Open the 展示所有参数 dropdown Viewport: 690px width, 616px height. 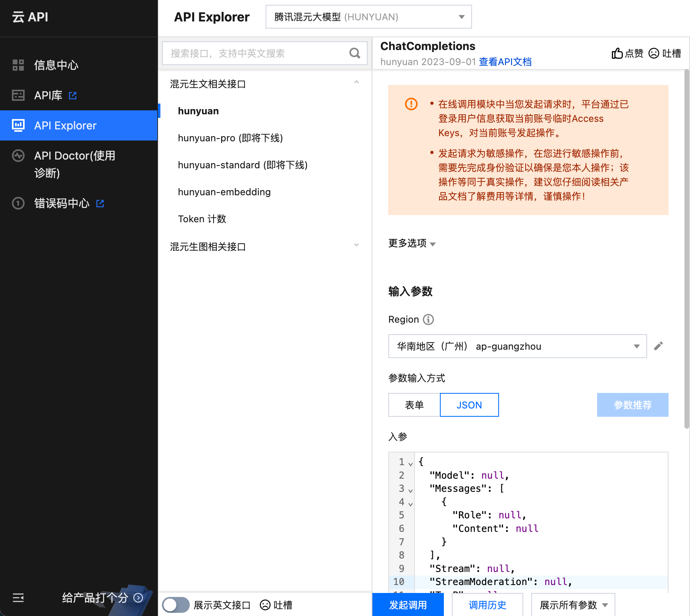pos(573,605)
